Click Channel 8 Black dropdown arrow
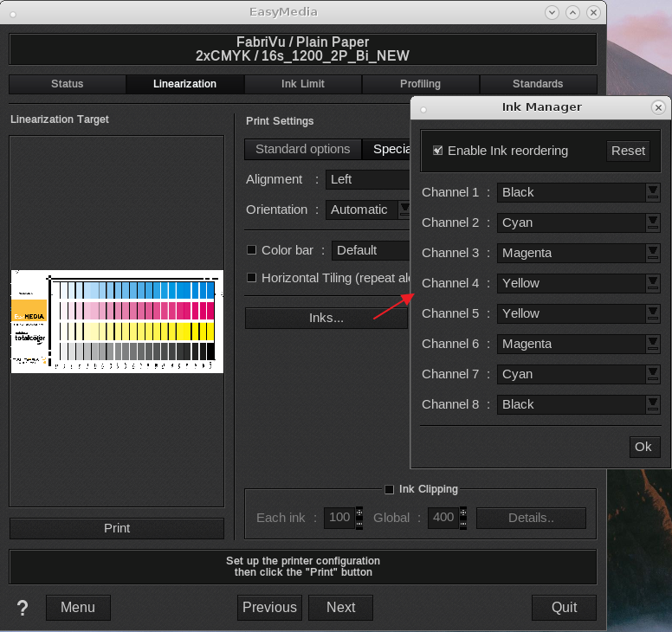672x632 pixels. [653, 404]
